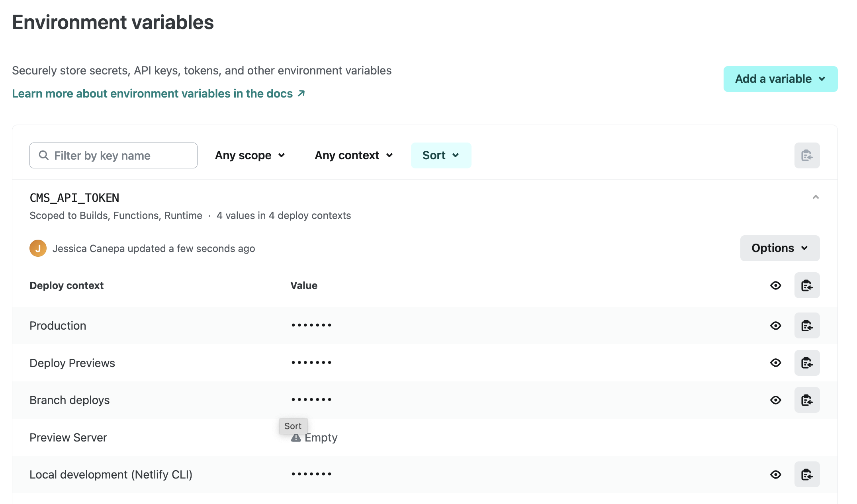Click the disabled copy icon beside Sort

coord(807,155)
